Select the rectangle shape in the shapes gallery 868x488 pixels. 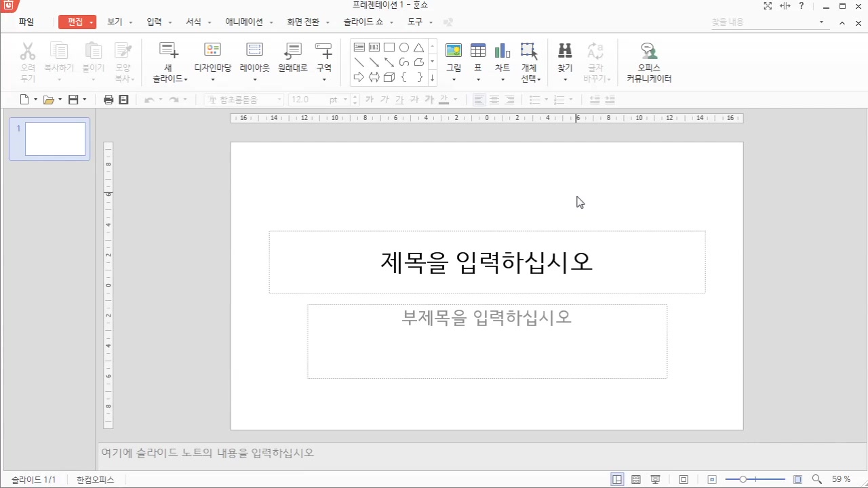(x=389, y=47)
